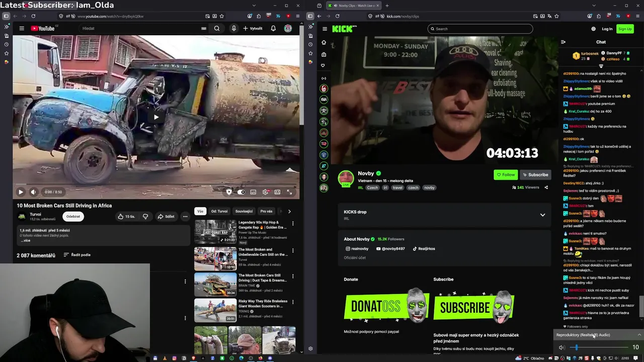Viewport: 644px width, 362px height.
Task: Toggle subtitles in the YouTube player
Action: pyautogui.click(x=253, y=192)
